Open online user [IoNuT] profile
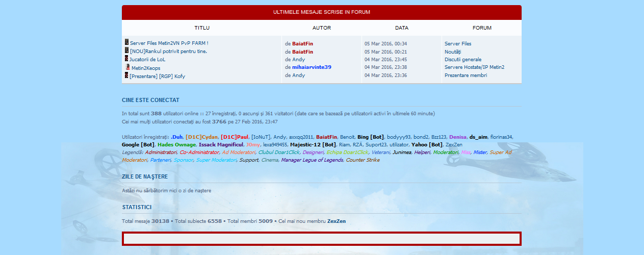This screenshot has height=255, width=644. pos(261,137)
